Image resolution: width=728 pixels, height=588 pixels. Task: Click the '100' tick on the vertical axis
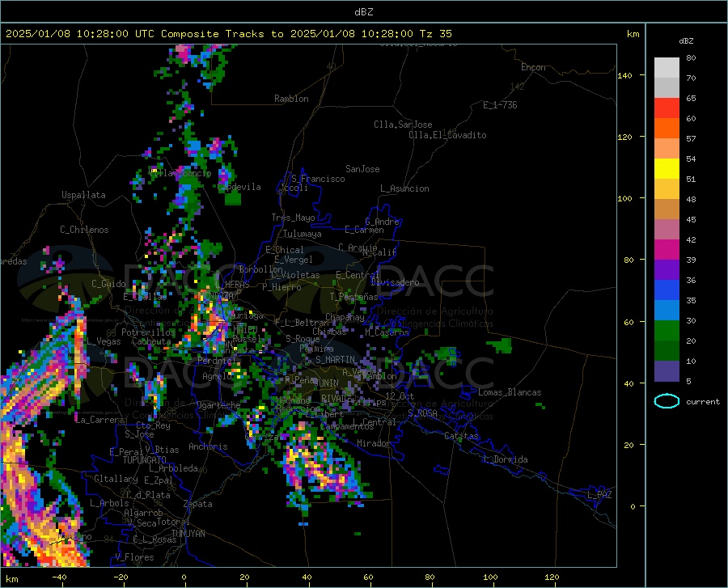pyautogui.click(x=624, y=198)
